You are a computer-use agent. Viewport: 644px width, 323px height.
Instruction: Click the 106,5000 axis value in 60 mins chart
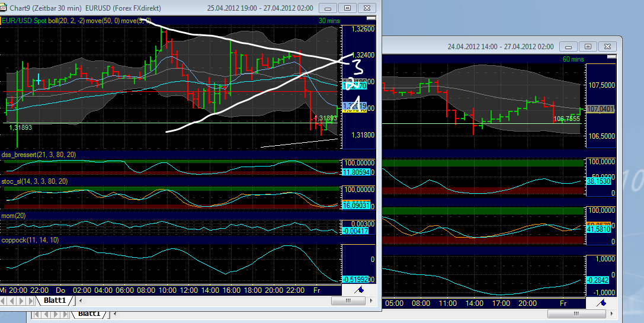pyautogui.click(x=602, y=136)
